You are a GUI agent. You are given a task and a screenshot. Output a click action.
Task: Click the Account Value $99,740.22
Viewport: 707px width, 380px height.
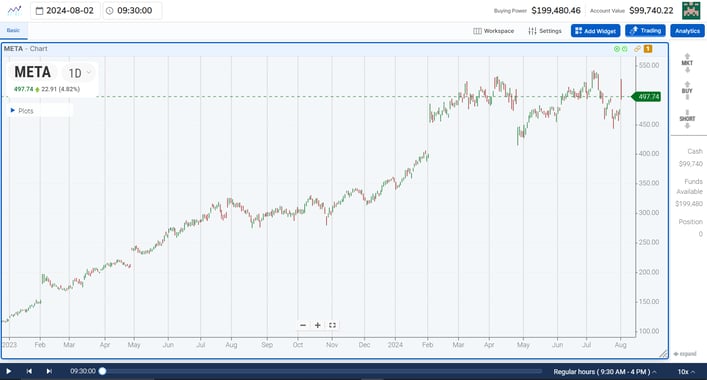[651, 10]
